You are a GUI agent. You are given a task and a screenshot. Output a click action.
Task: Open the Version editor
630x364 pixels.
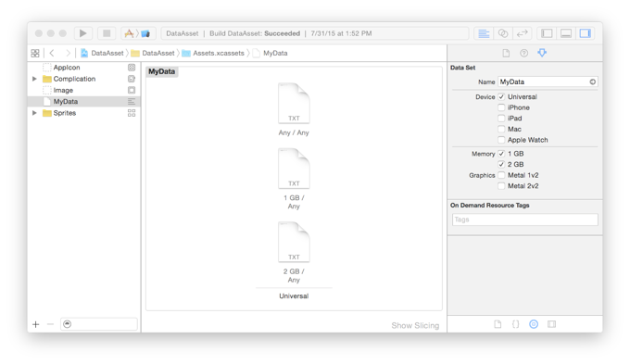click(x=522, y=33)
